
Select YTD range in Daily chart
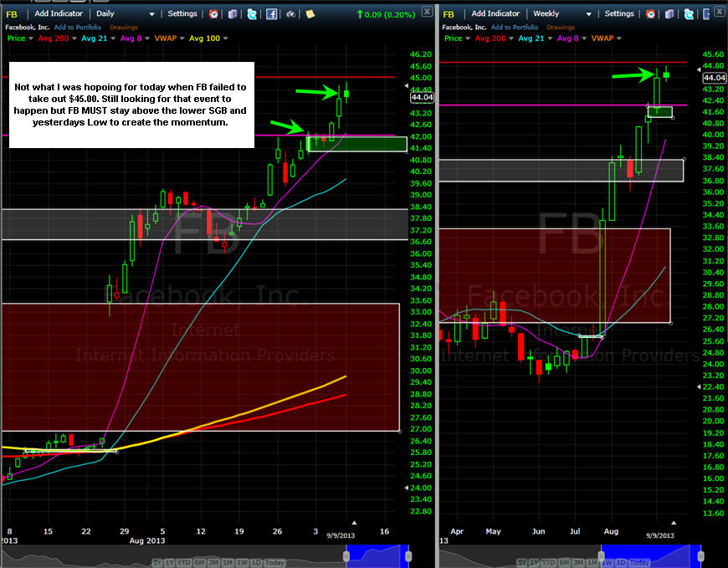click(x=184, y=562)
